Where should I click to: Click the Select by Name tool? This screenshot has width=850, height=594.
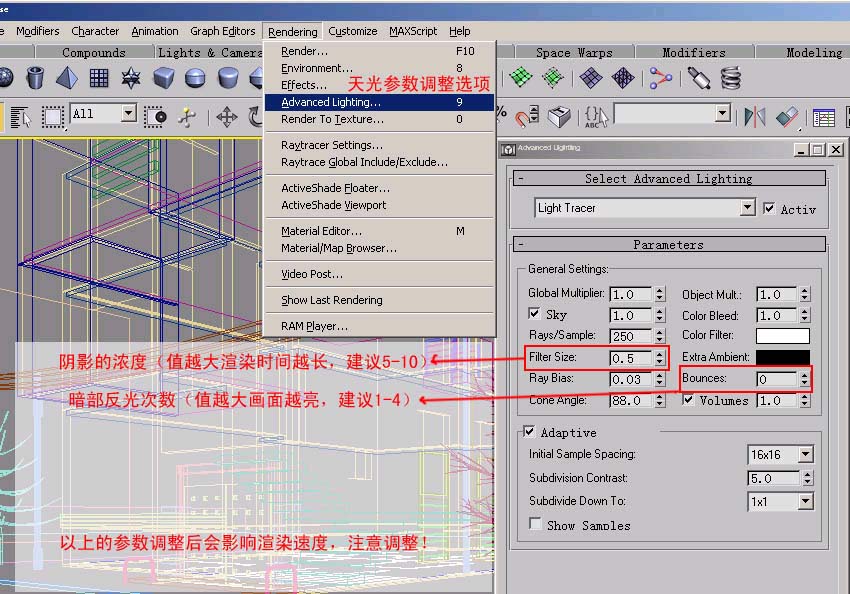20,117
